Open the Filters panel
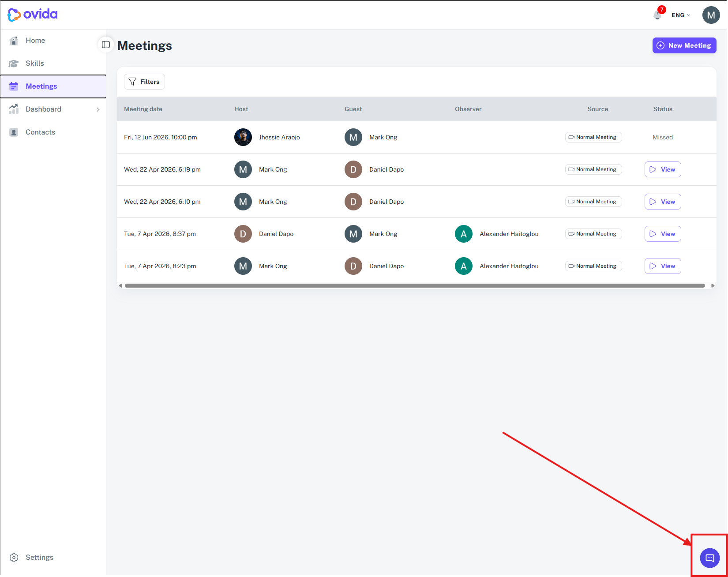728x577 pixels. [144, 82]
